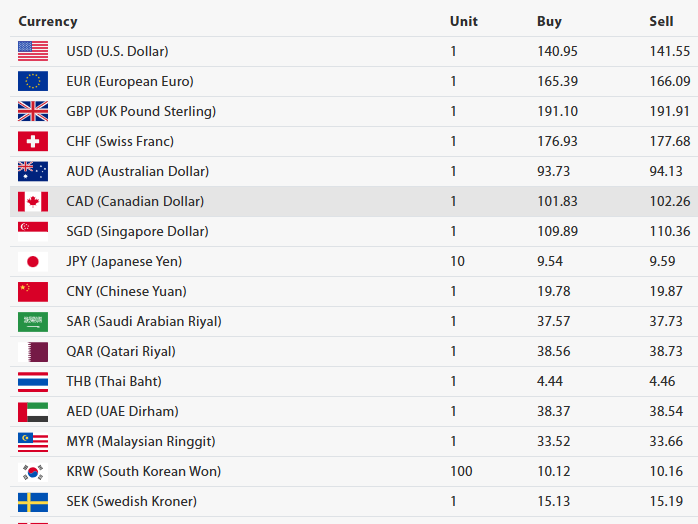Click the United States flag icon

(32, 51)
